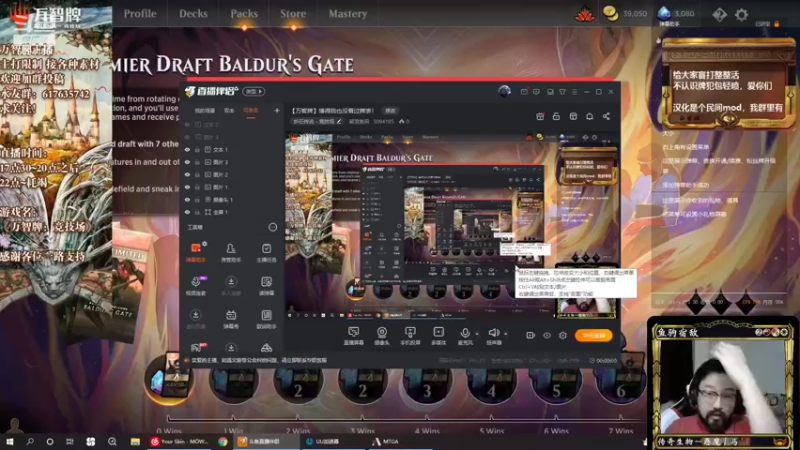Open the Chrome taskbar icon
The image size is (800, 450).
[x=223, y=442]
